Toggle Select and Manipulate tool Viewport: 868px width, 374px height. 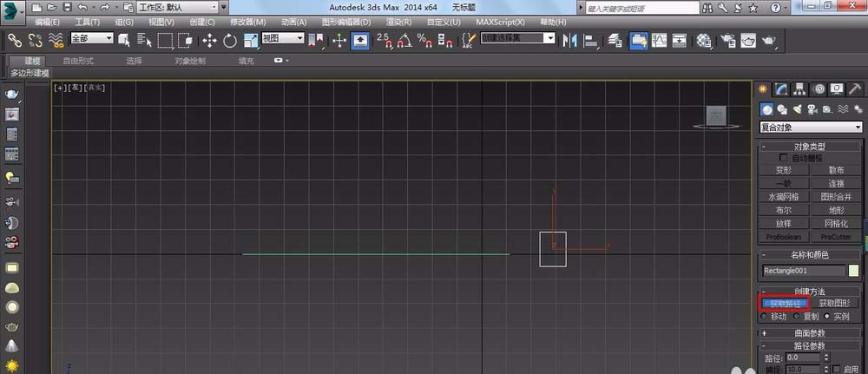tap(339, 40)
